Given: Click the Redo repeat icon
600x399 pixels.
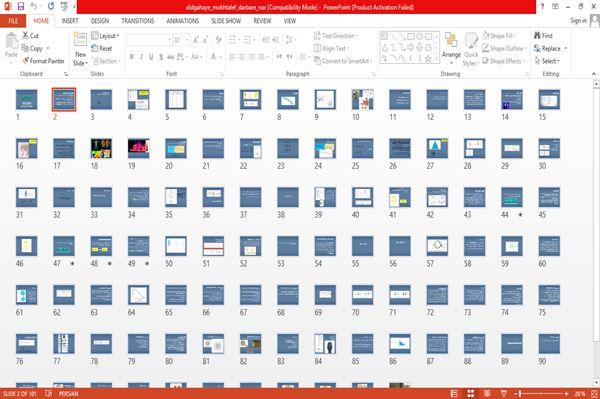Looking at the screenshot, I should pyautogui.click(x=51, y=7).
